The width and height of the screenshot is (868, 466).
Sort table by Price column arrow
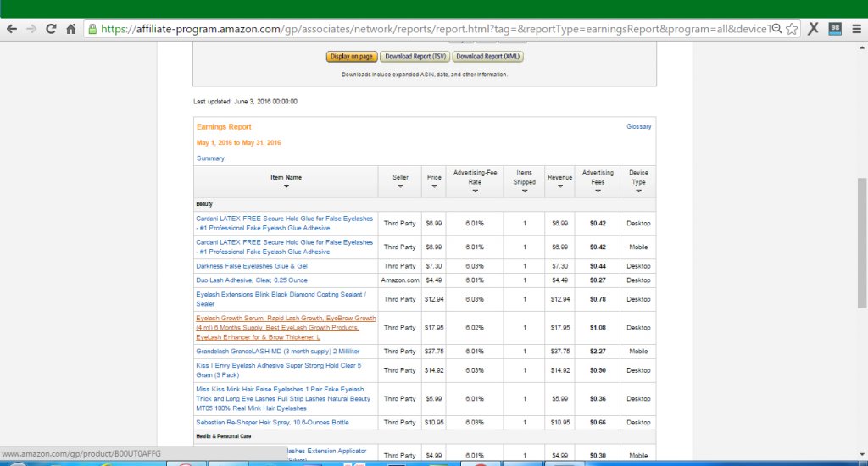coord(434,186)
